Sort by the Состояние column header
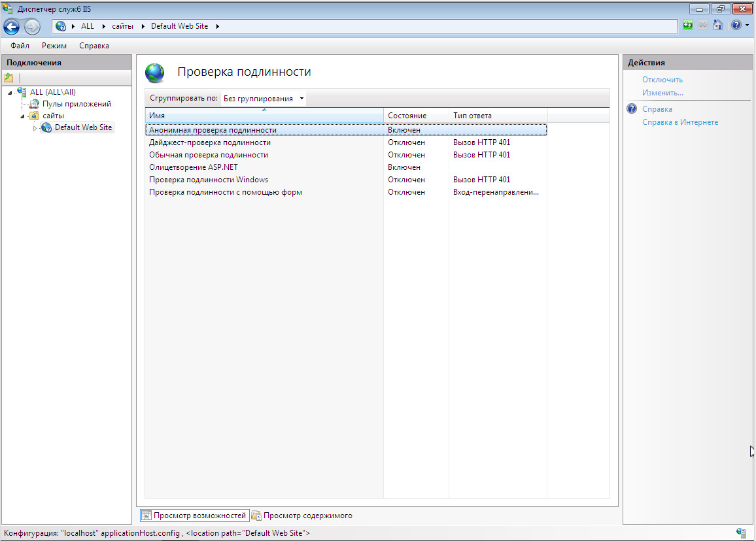Screen dimensions: 756x541 [416, 116]
